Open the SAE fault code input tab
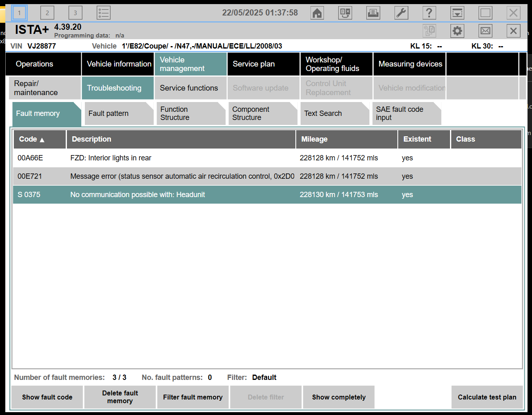This screenshot has height=415, width=532. [x=407, y=113]
